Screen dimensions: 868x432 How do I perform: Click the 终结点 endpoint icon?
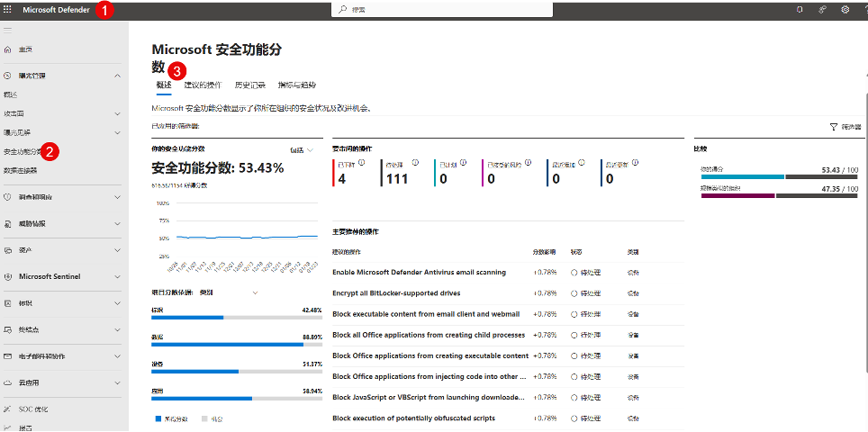[8, 329]
